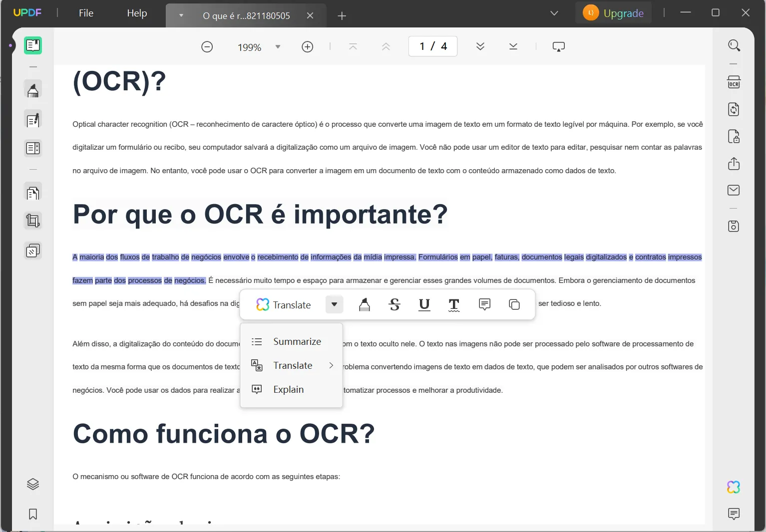Open the zoom level dropdown

[x=278, y=46]
